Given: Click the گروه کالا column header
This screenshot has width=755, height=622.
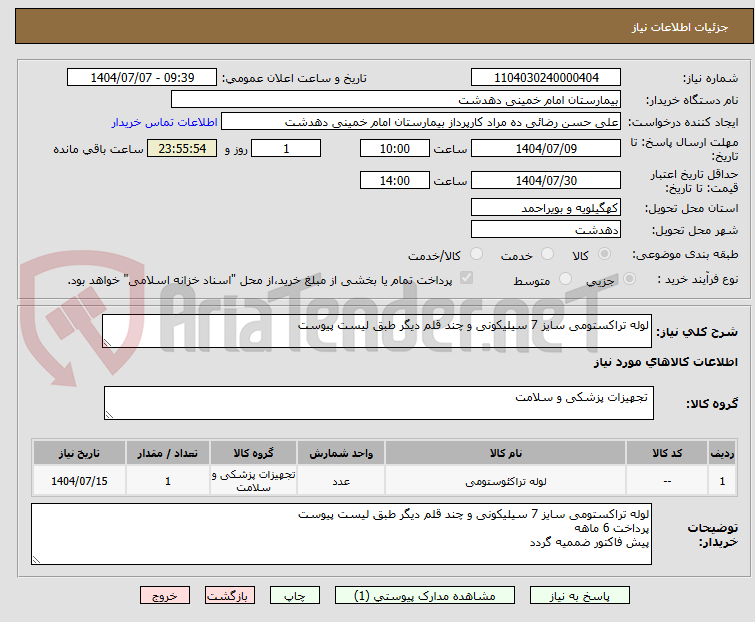Looking at the screenshot, I should point(253,453).
